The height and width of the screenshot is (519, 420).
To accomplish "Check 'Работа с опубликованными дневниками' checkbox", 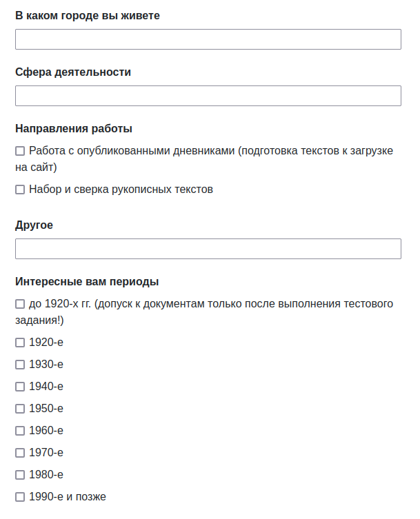I will [20, 151].
